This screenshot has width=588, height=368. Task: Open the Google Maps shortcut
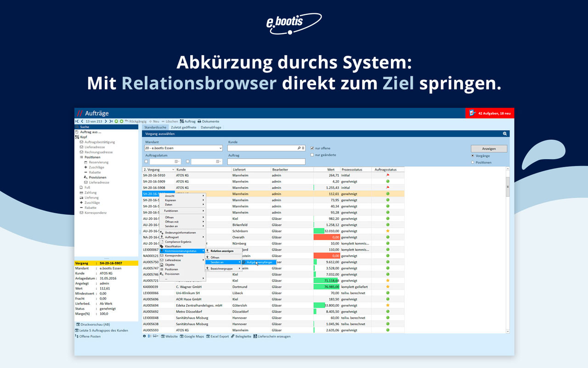(x=182, y=336)
